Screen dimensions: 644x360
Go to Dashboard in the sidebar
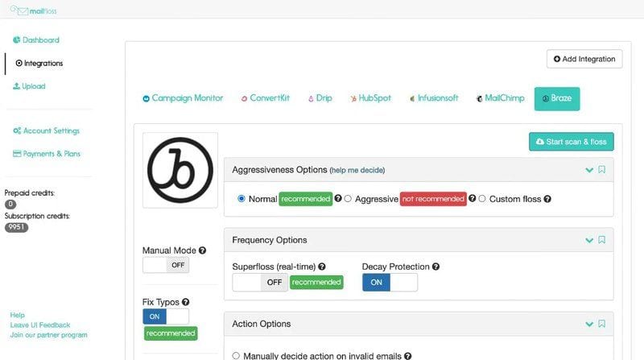click(36, 39)
